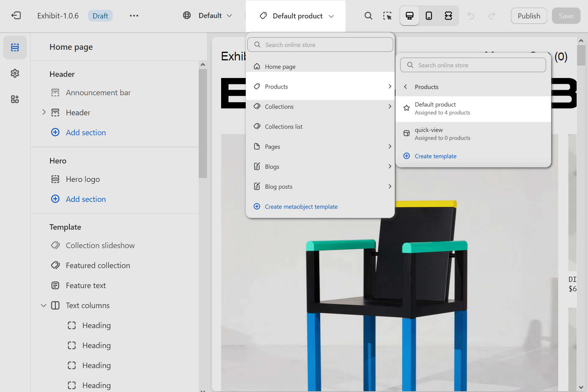Expand the Collections submenu arrow
Screen dimensions: 588x392
coord(390,106)
